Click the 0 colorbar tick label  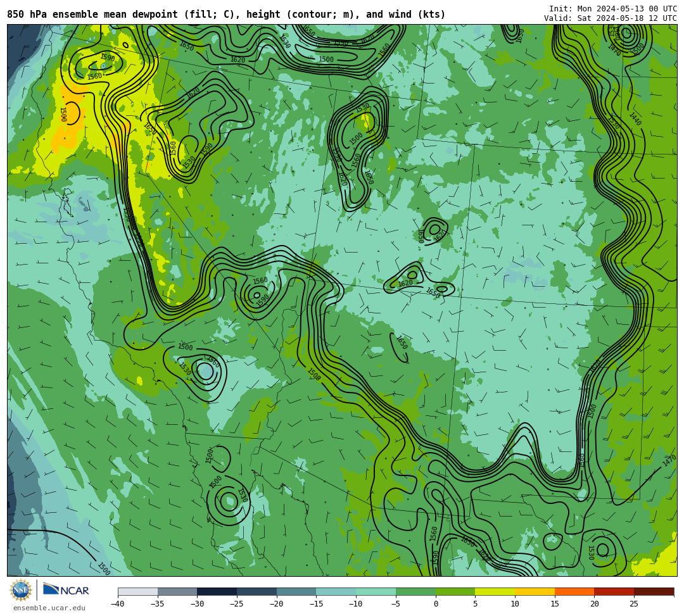[436, 604]
